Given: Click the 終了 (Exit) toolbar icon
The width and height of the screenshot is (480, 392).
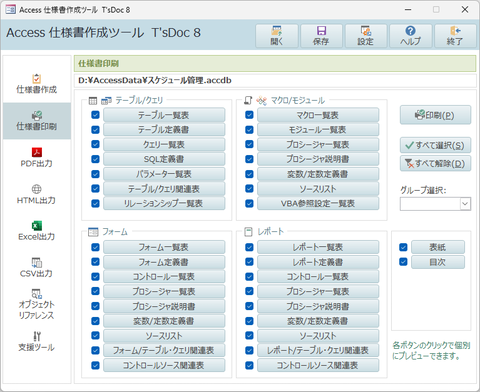Looking at the screenshot, I should [x=455, y=36].
